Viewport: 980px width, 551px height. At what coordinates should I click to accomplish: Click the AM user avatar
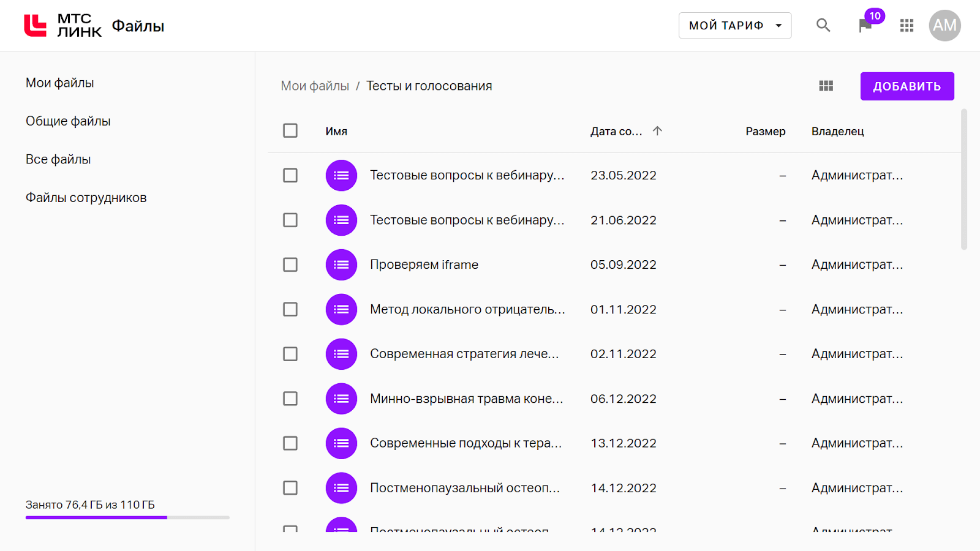click(944, 25)
